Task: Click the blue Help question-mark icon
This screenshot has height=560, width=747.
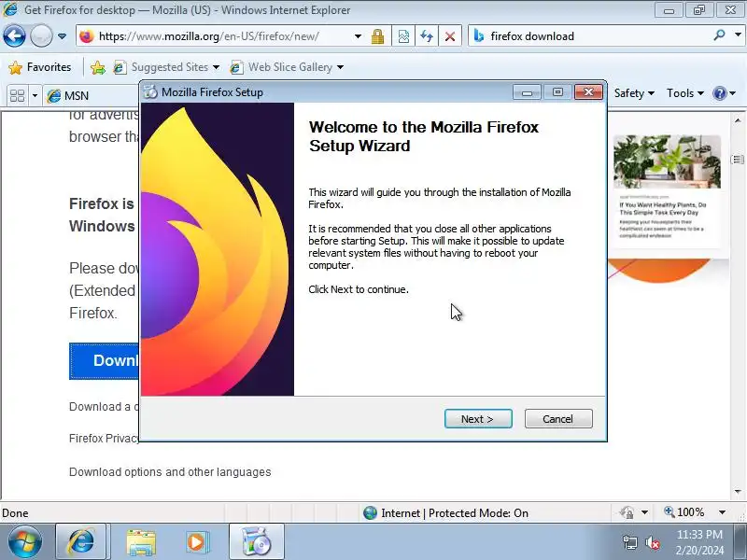Action: 719,93
